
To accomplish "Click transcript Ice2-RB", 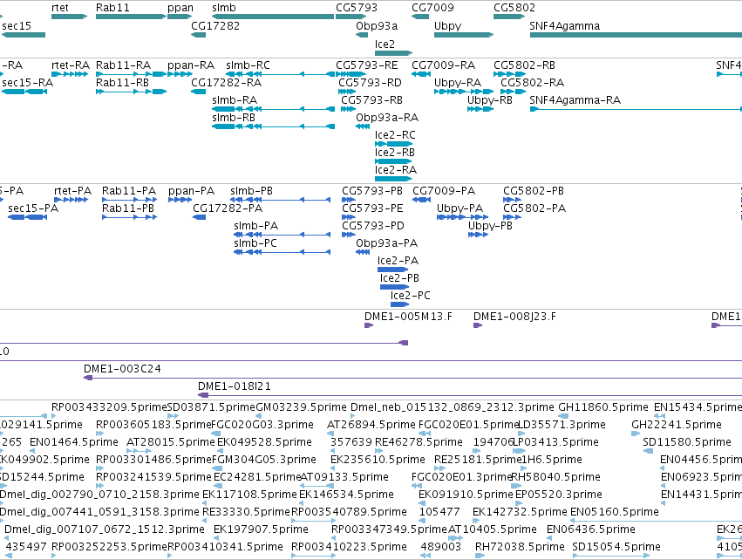I will [x=394, y=161].
